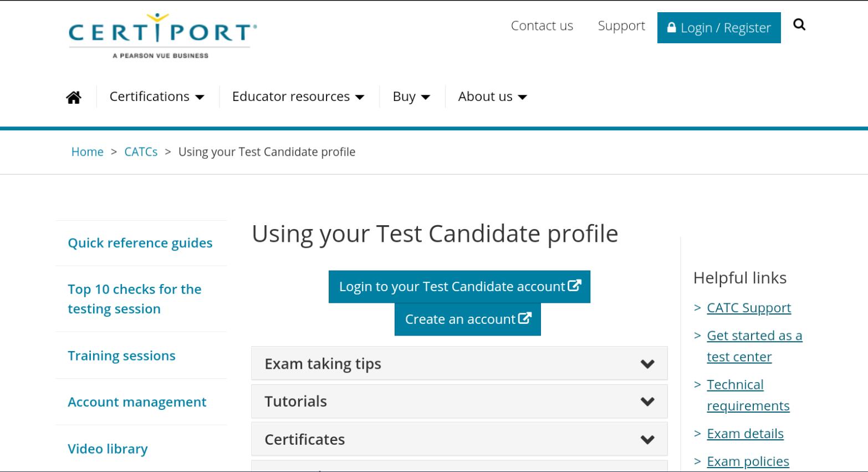Viewport: 868px width, 472px height.
Task: Click the Login / Register button
Action: point(719,28)
